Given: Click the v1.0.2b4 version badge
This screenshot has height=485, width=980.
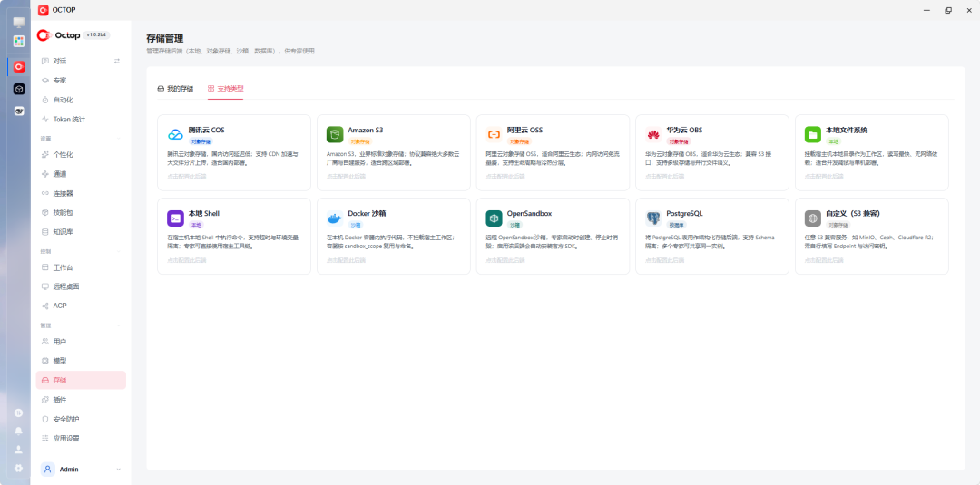Looking at the screenshot, I should 96,35.
